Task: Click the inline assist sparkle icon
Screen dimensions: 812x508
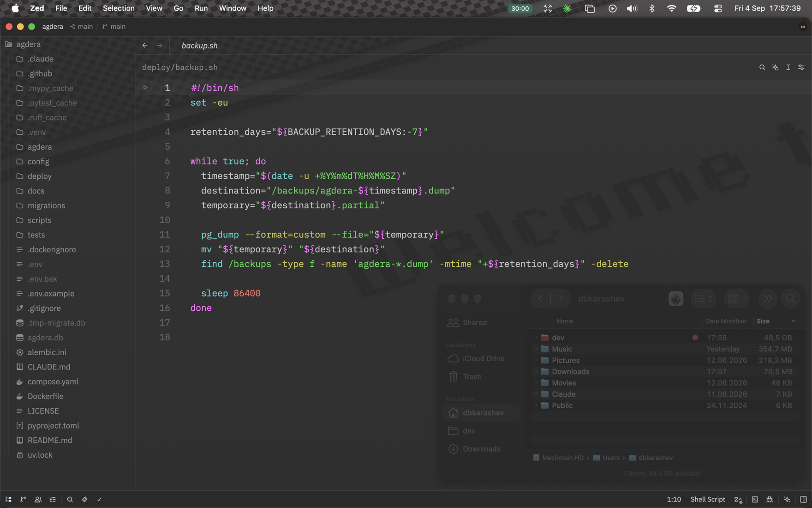Action: (775, 67)
